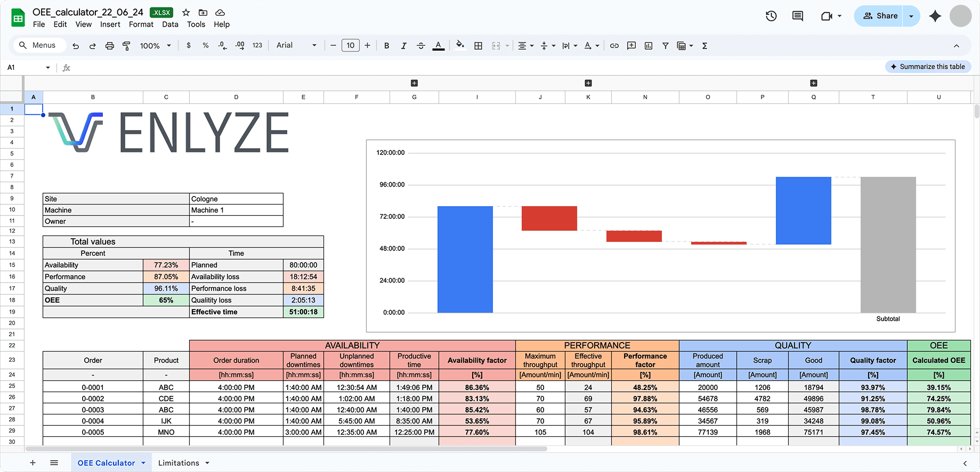Undo the last action
This screenshot has width=980, height=472.
(x=76, y=46)
